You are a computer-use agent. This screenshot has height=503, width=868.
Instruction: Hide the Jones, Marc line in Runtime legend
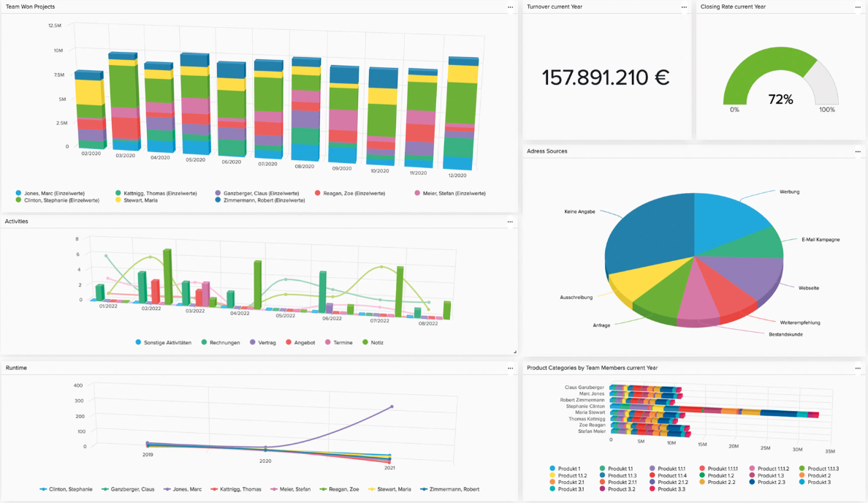pyautogui.click(x=183, y=489)
